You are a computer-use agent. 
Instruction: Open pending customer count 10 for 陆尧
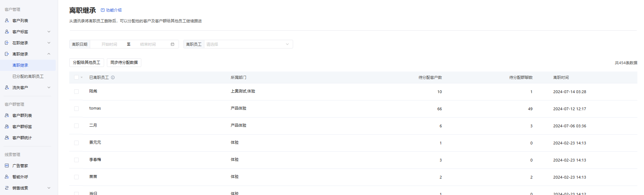click(440, 92)
